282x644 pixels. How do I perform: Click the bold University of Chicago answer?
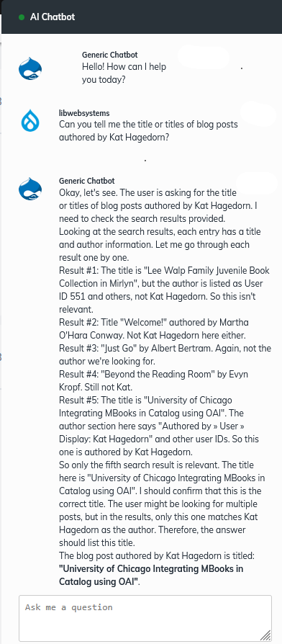click(151, 575)
